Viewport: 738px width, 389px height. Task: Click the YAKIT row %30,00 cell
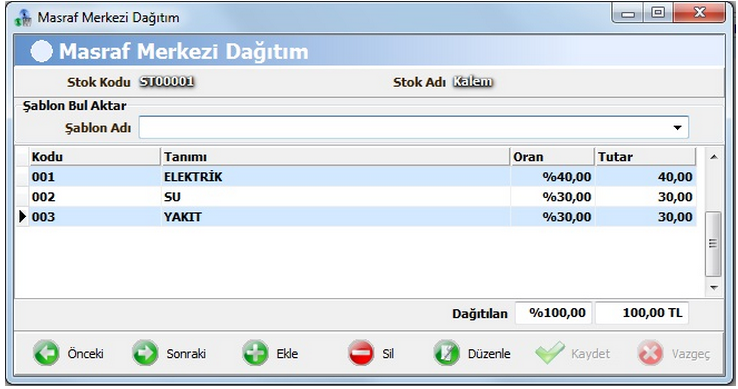coord(553,217)
